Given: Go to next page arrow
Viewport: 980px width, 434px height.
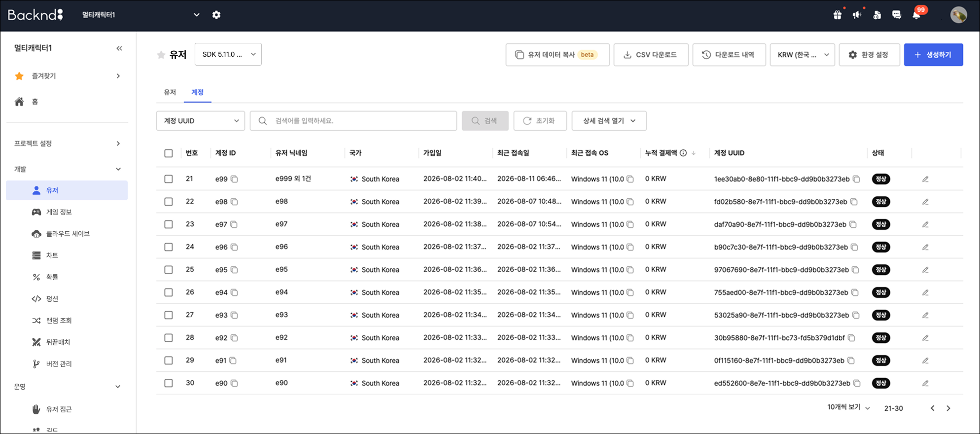Looking at the screenshot, I should tap(948, 408).
